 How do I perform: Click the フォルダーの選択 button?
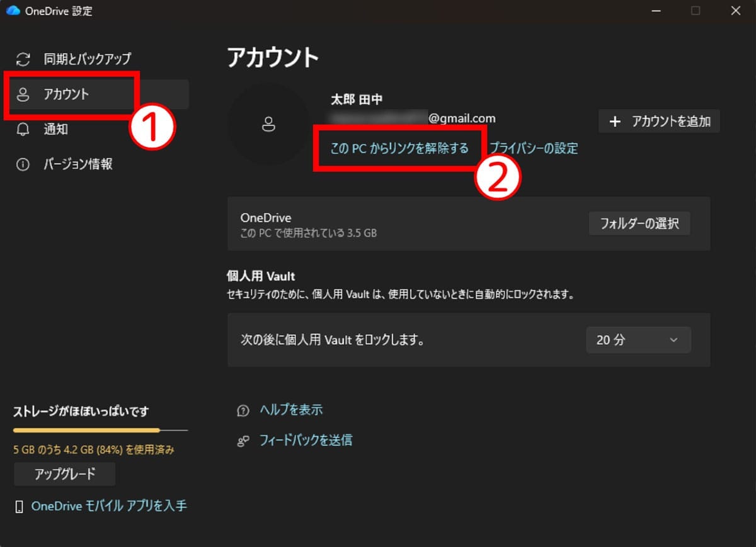pos(639,223)
